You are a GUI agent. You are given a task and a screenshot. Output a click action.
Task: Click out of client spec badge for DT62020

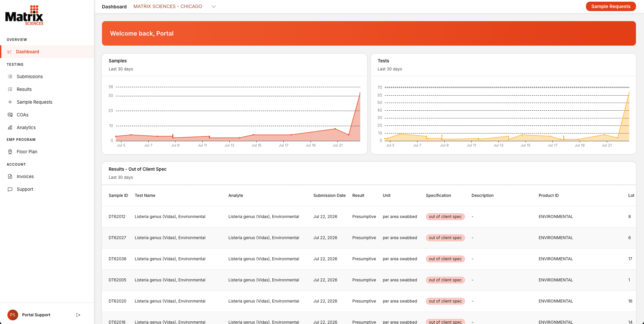point(445,301)
